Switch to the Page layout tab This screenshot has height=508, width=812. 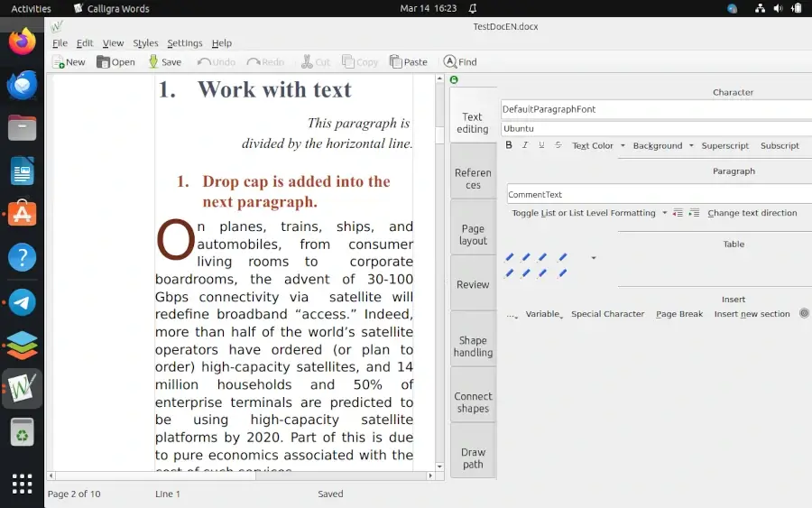click(x=473, y=235)
